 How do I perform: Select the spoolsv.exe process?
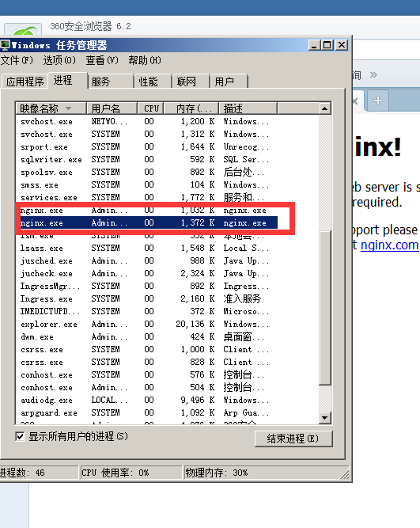[147, 172]
